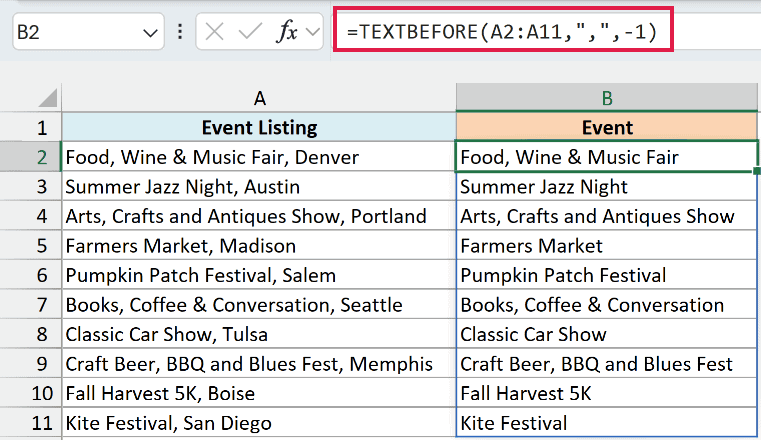The height and width of the screenshot is (440, 761).
Task: Click column B cell 'Pumpkin Patch Festival'
Action: pyautogui.click(x=607, y=276)
